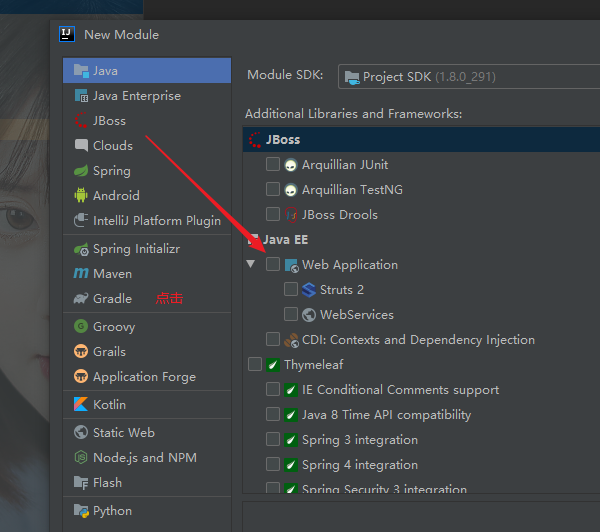Collapse the Web Application tree arrow
The image size is (600, 532).
[x=251, y=265]
